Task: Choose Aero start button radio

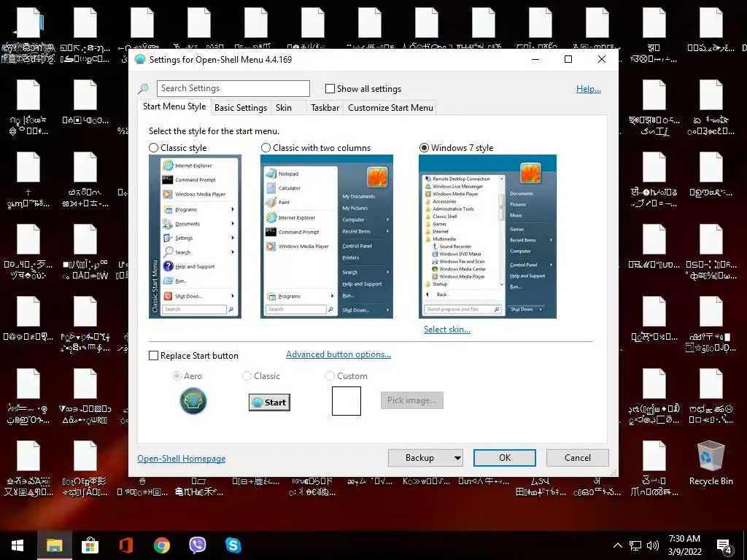Action: pyautogui.click(x=177, y=376)
